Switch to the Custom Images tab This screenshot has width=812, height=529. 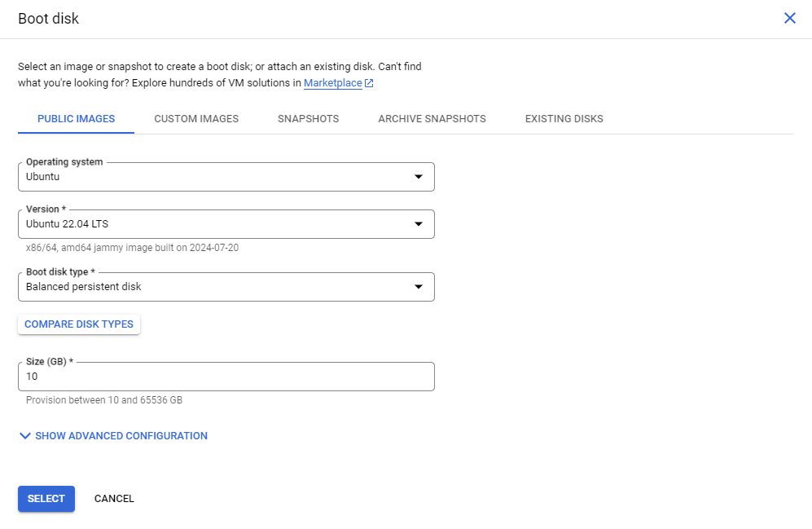pyautogui.click(x=196, y=119)
